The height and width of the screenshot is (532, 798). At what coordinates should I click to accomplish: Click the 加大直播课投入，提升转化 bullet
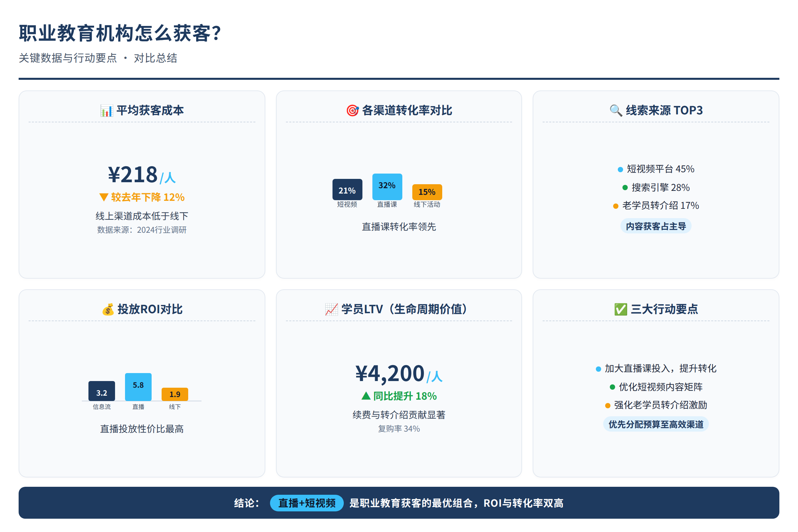coord(656,368)
